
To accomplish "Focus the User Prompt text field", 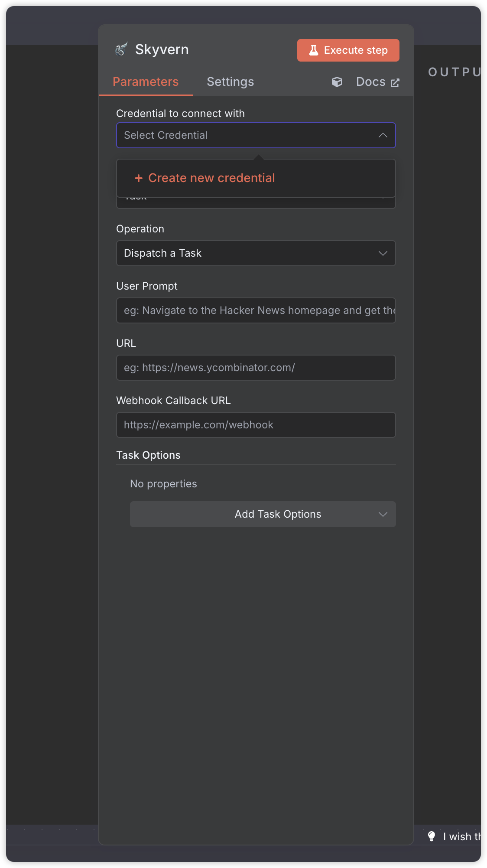I will click(256, 310).
